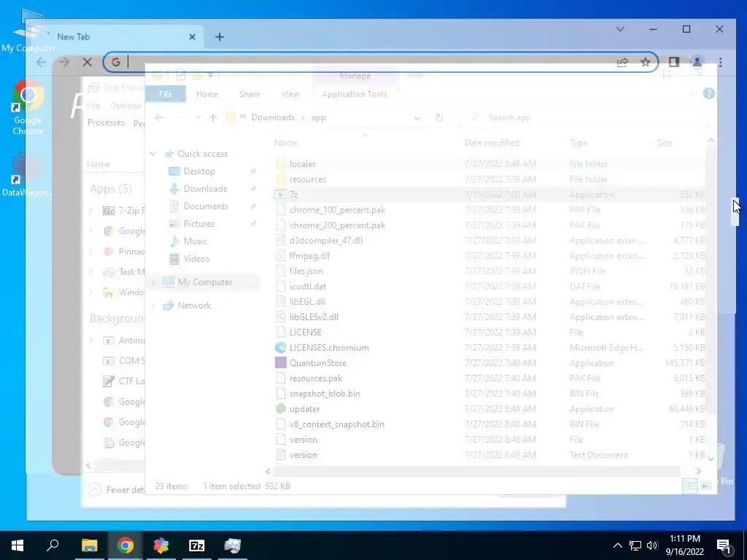Sort files by Type column
The height and width of the screenshot is (560, 747).
578,143
